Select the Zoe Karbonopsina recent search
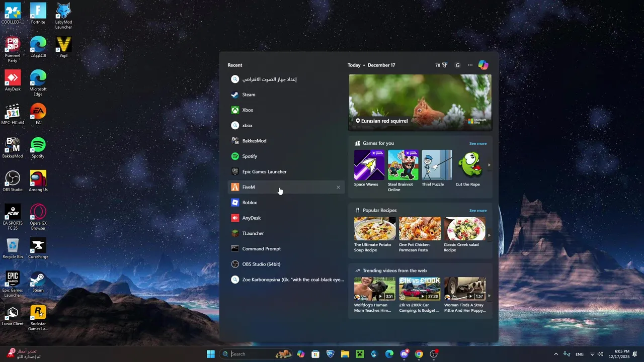 [x=286, y=280]
